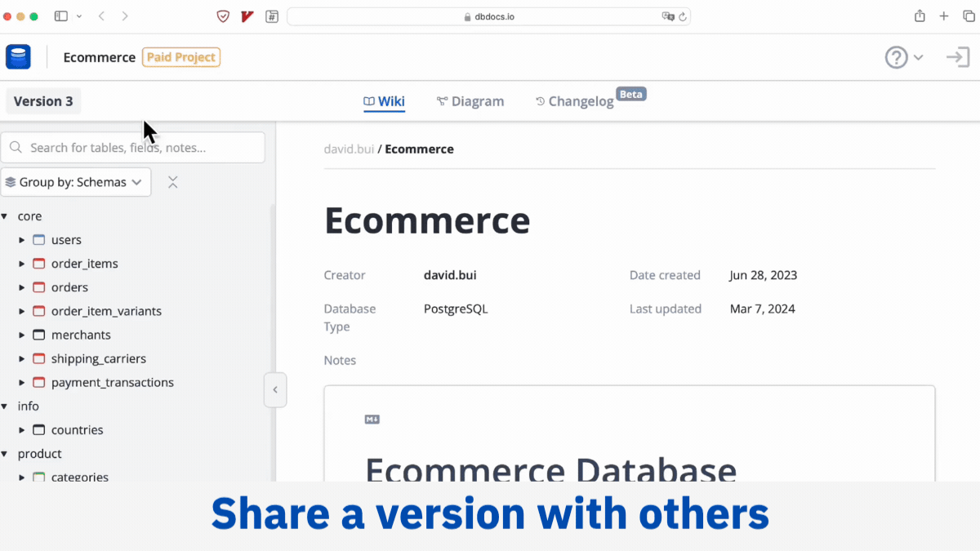Open the Group by: Schemas dropdown
The height and width of the screenshot is (551, 980).
(76, 182)
